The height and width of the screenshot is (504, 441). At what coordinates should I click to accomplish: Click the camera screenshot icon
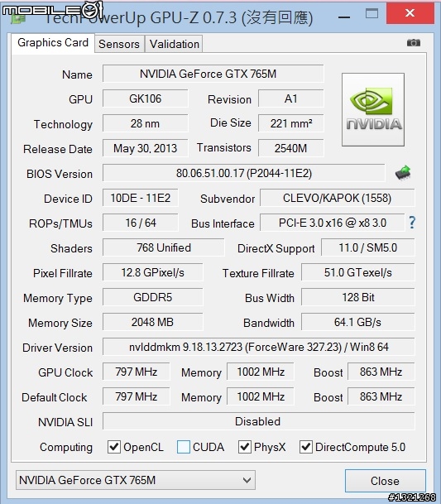click(414, 42)
